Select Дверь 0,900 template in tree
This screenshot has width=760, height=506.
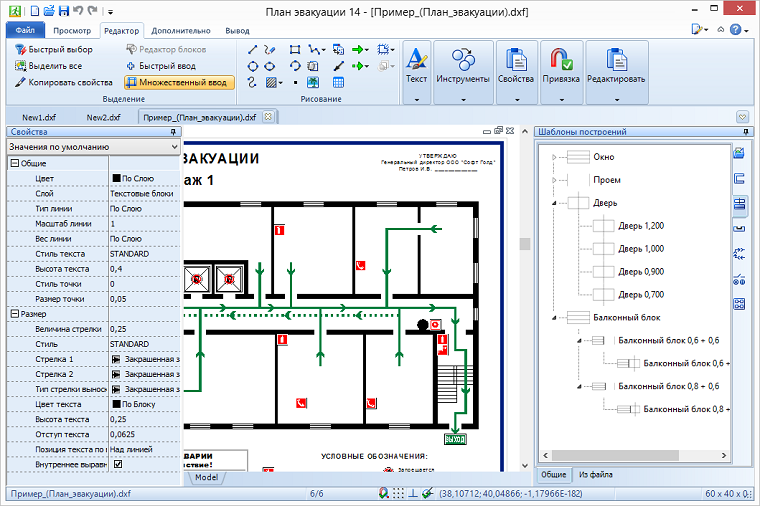pos(640,271)
